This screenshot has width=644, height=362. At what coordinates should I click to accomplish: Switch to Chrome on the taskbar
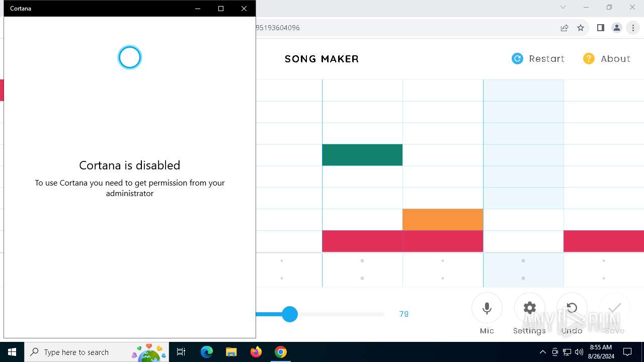281,352
